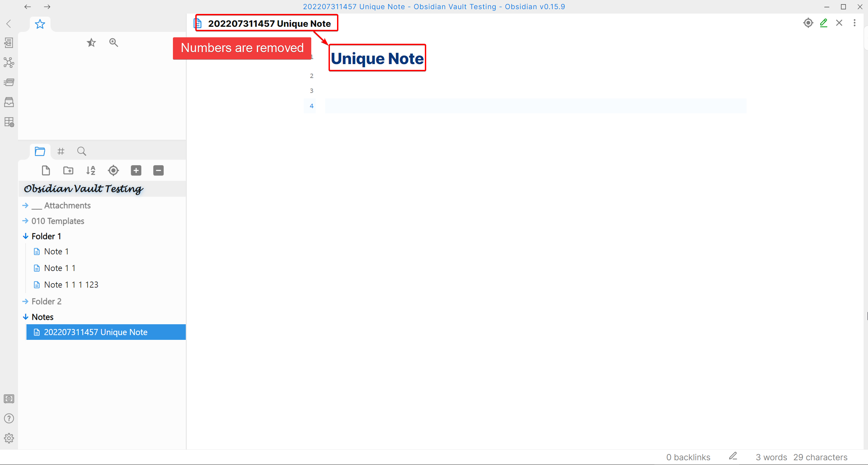The height and width of the screenshot is (465, 868).
Task: Click the expand-all plus square icon
Action: [x=136, y=170]
